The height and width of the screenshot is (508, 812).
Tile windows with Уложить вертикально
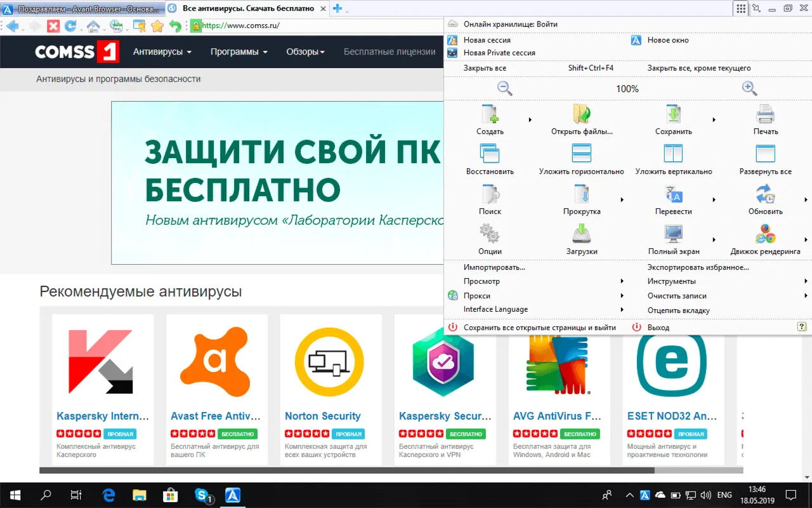coord(674,154)
